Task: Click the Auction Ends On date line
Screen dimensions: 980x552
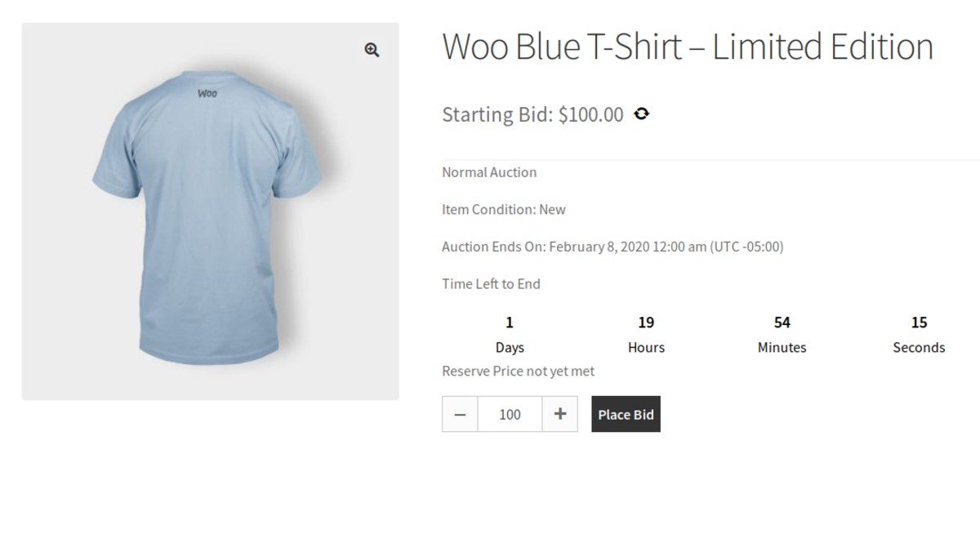Action: click(612, 247)
